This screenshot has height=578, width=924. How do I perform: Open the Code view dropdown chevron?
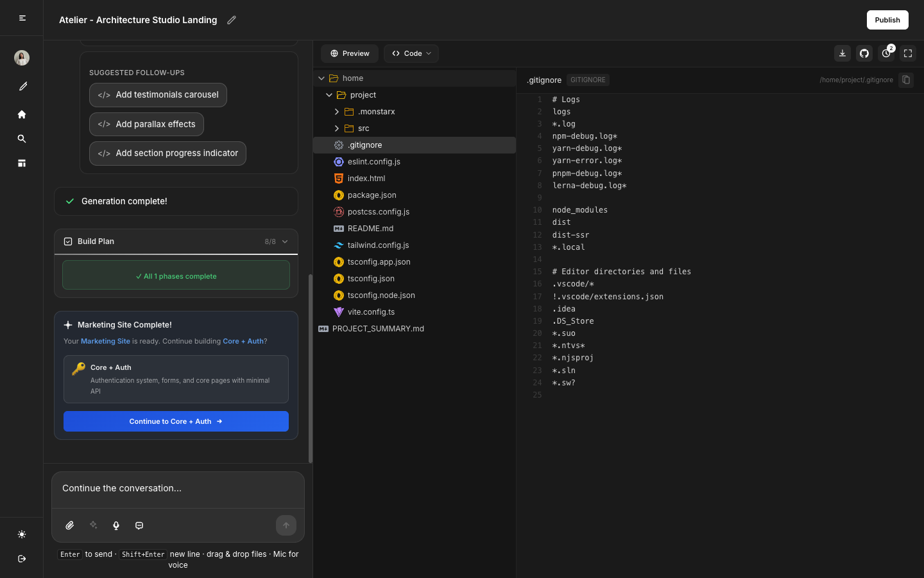(429, 53)
